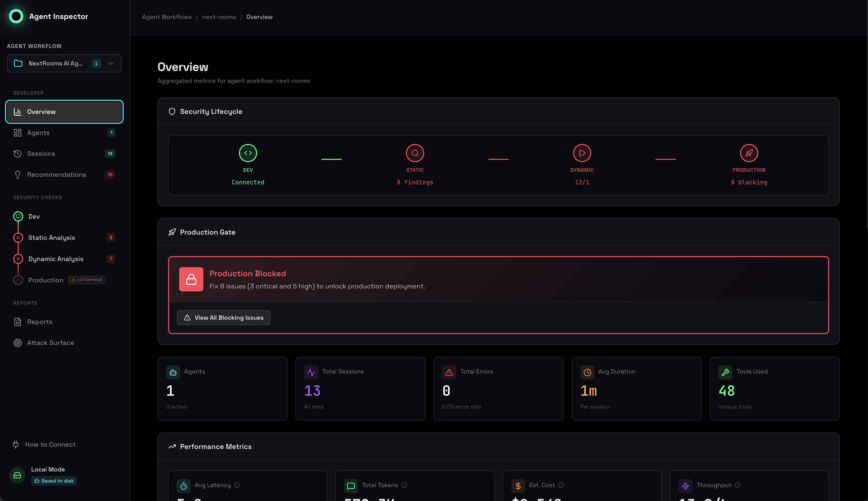868x501 pixels.
Task: Toggle the Dynamic Analysis check status
Action: 18,259
